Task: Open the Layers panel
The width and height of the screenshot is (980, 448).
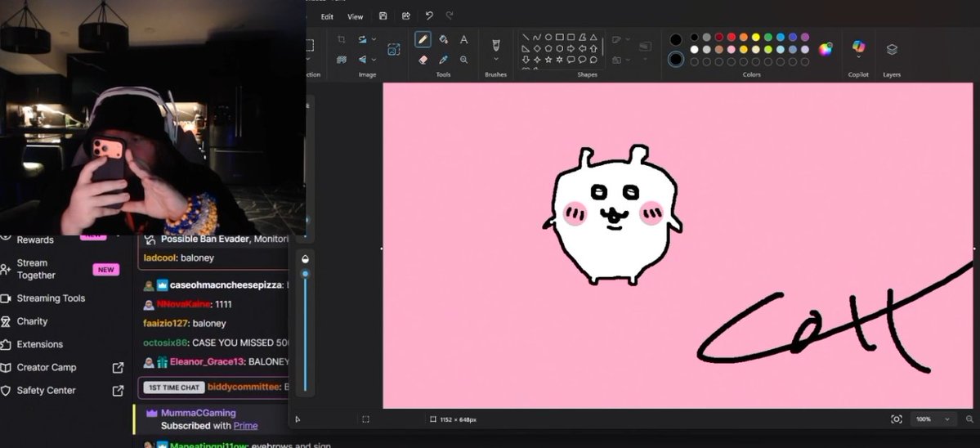Action: (x=892, y=49)
